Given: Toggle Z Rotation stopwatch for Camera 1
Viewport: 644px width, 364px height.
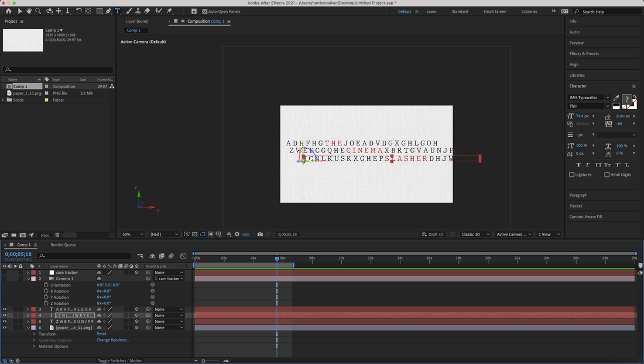Looking at the screenshot, I should coord(46,304).
